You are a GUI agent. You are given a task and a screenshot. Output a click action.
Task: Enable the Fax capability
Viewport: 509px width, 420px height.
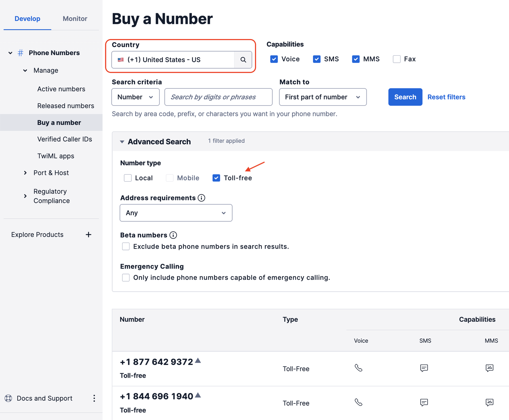pyautogui.click(x=396, y=59)
